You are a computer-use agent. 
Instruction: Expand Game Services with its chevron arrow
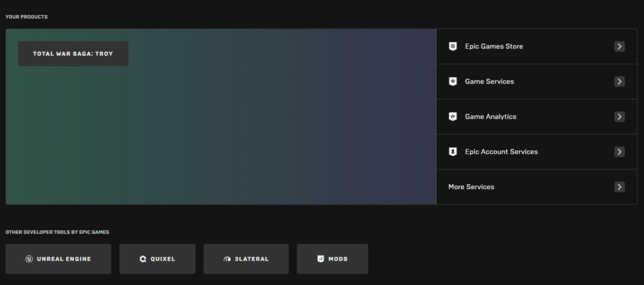coord(620,82)
